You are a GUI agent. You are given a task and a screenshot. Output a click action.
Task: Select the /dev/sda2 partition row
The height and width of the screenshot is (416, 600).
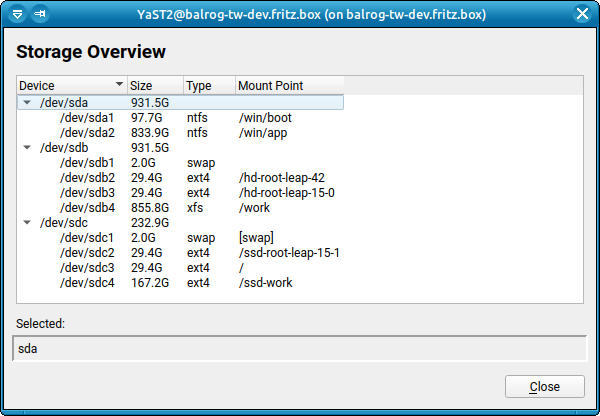tap(87, 132)
